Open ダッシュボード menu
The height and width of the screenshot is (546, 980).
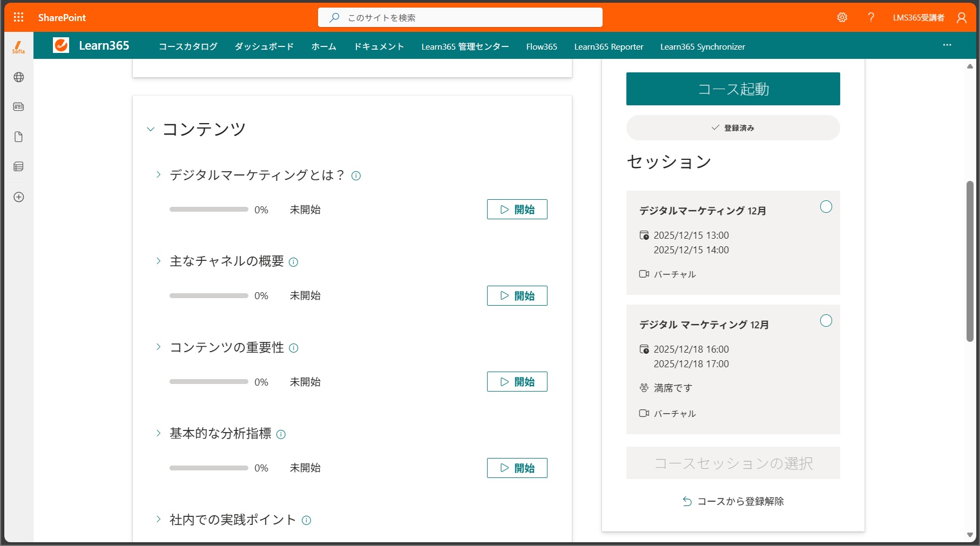(x=264, y=46)
